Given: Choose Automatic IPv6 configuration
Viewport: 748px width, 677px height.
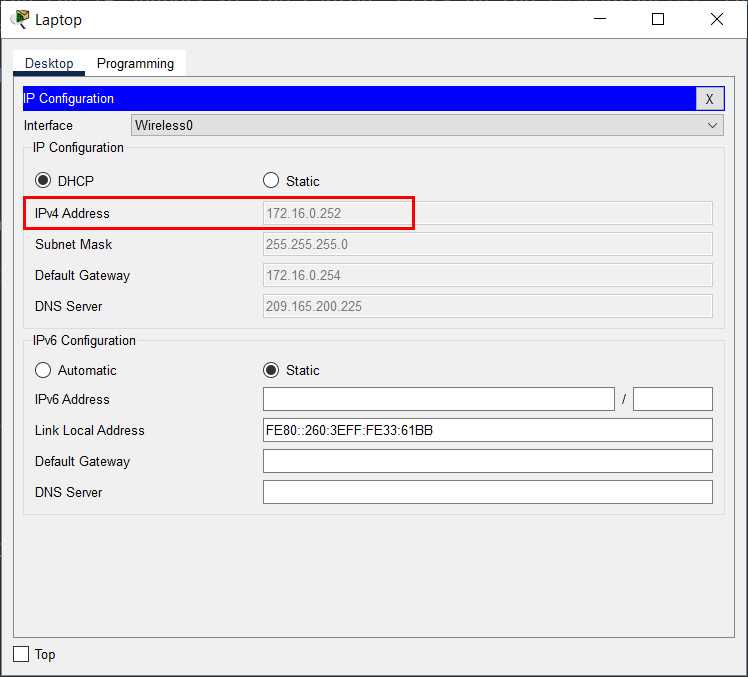Looking at the screenshot, I should coord(43,370).
